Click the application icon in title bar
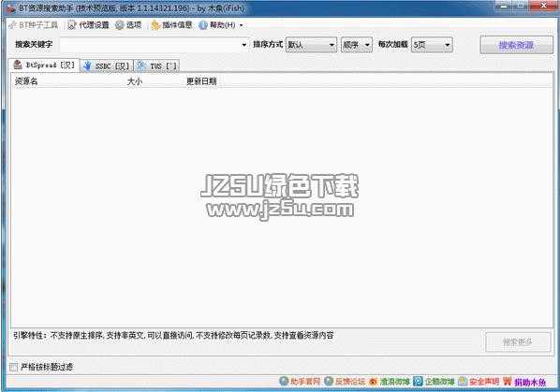Viewport: 560px width, 392px height. [x=11, y=7]
